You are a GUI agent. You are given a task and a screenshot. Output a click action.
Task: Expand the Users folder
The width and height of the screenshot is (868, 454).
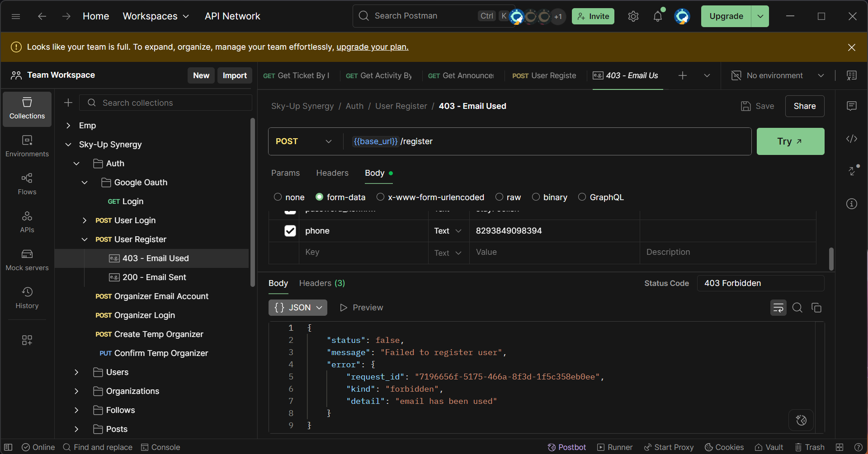tap(76, 372)
